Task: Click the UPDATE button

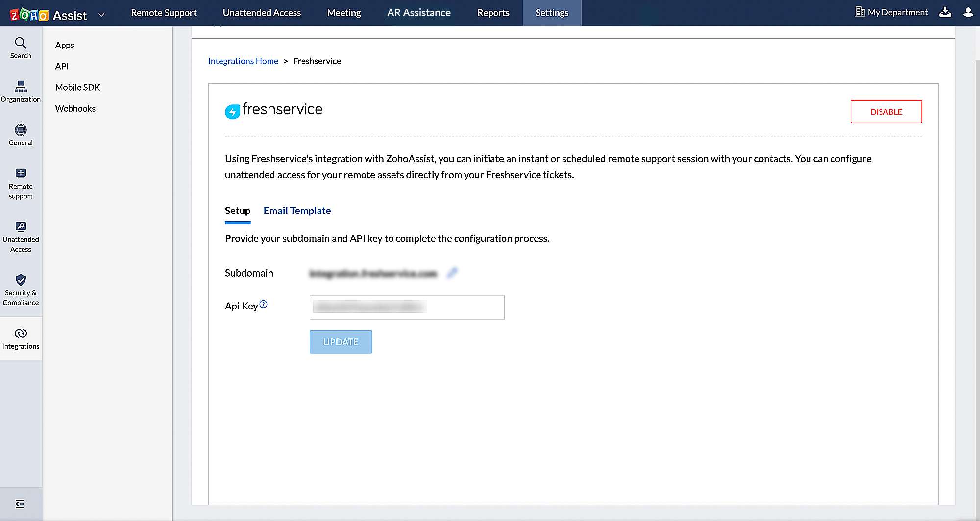Action: [x=341, y=342]
